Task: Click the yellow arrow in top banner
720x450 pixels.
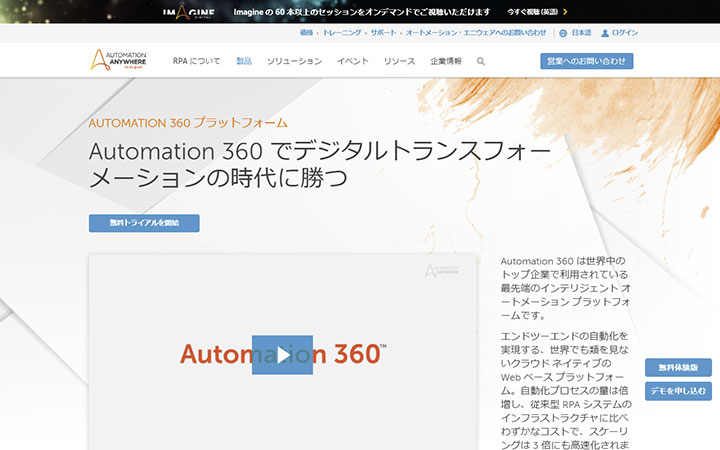Action: pyautogui.click(x=565, y=12)
